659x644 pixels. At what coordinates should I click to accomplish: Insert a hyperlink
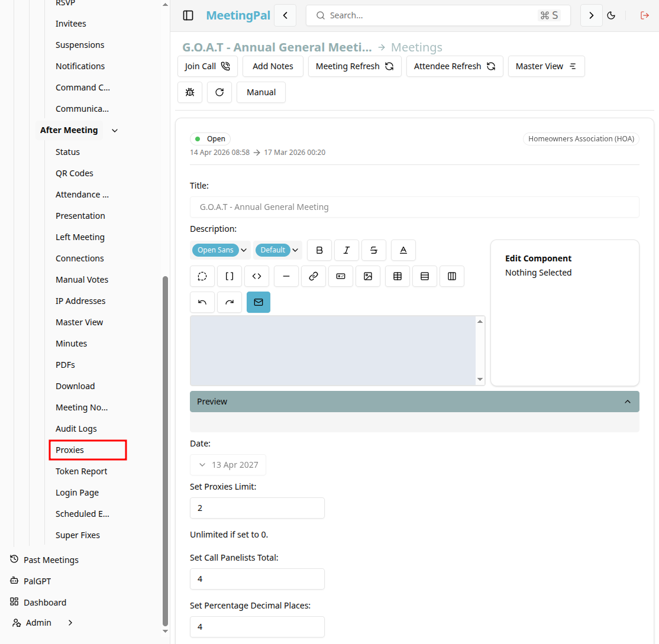(314, 276)
